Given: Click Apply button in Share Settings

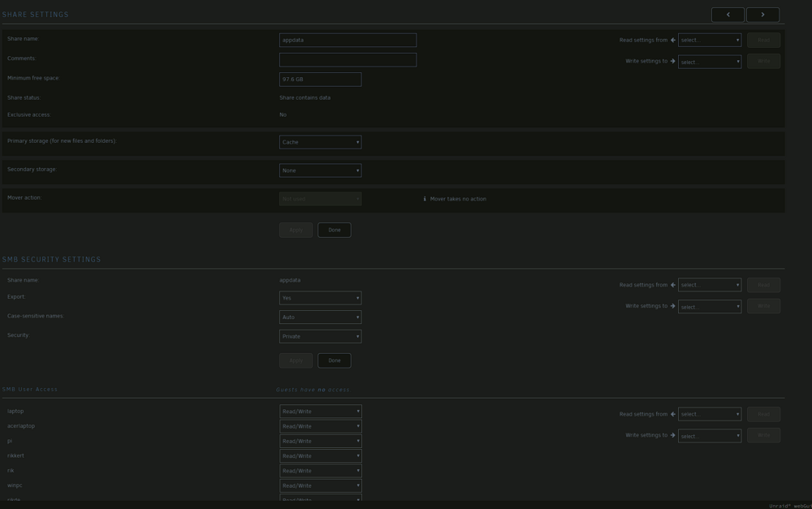Looking at the screenshot, I should click(296, 230).
